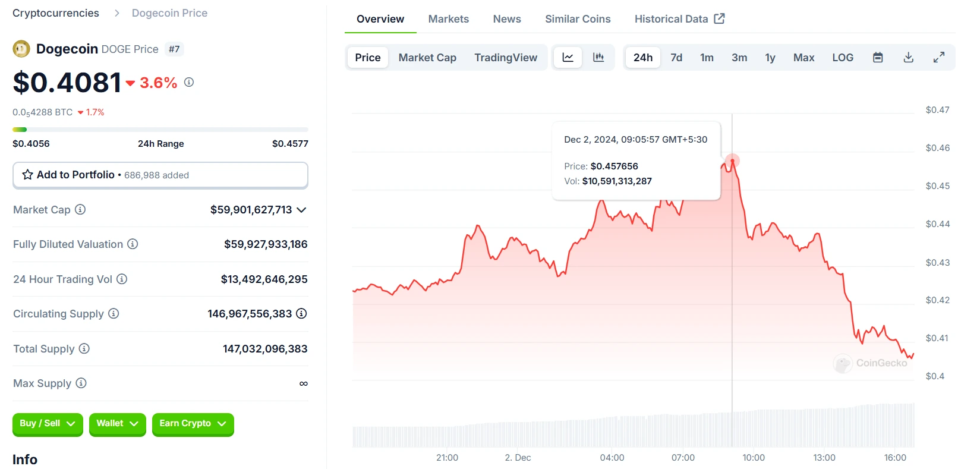Click the 24h Range progress bar
Image resolution: width=980 pixels, height=469 pixels.
point(160,129)
